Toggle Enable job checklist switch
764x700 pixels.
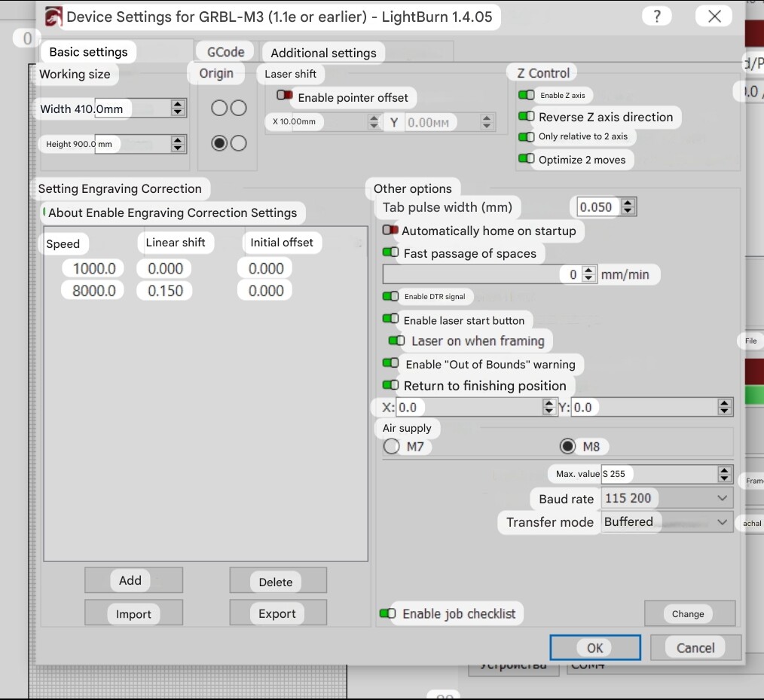(387, 613)
